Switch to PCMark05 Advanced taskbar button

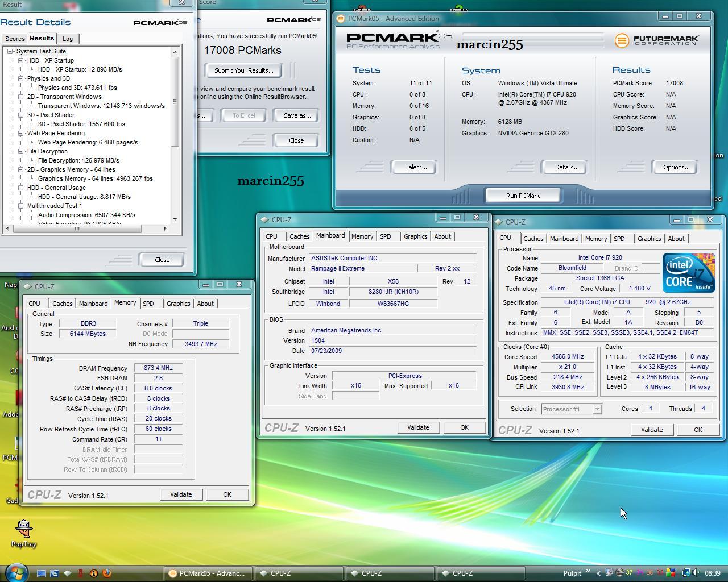(x=208, y=573)
